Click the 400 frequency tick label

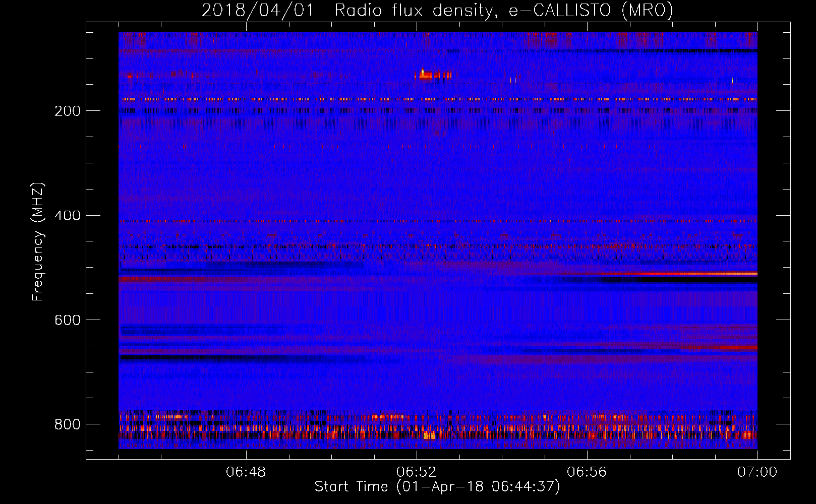68,216
